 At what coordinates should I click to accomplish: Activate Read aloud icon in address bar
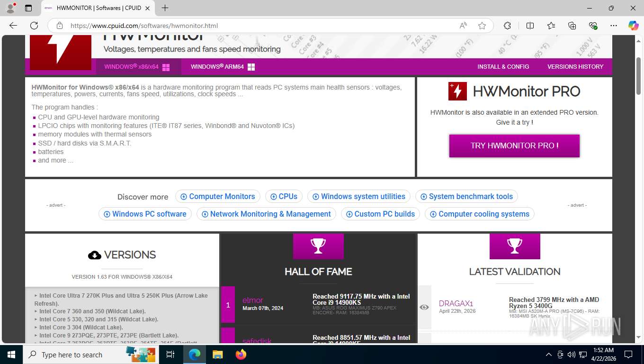coord(463,26)
